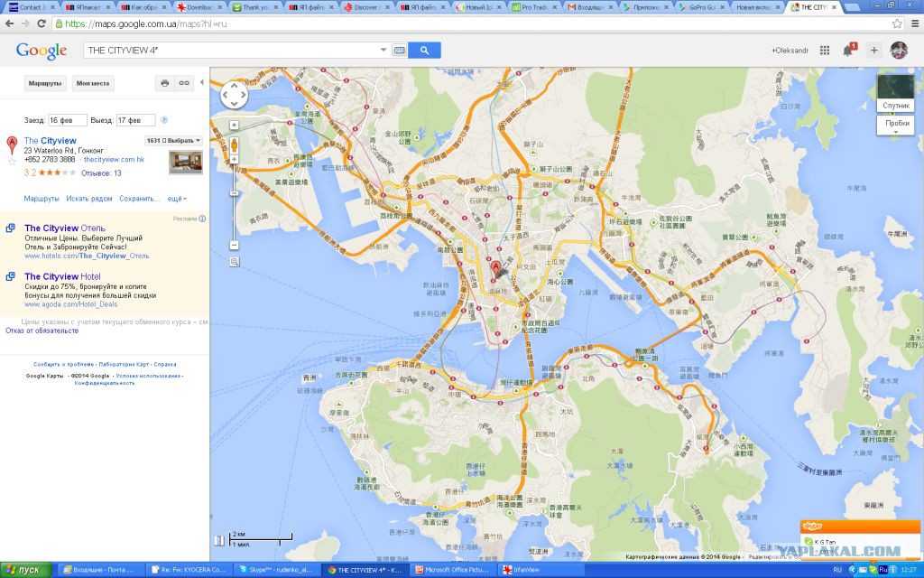Image resolution: width=924 pixels, height=578 pixels.
Task: Click the blue search magnifier button
Action: coord(424,51)
